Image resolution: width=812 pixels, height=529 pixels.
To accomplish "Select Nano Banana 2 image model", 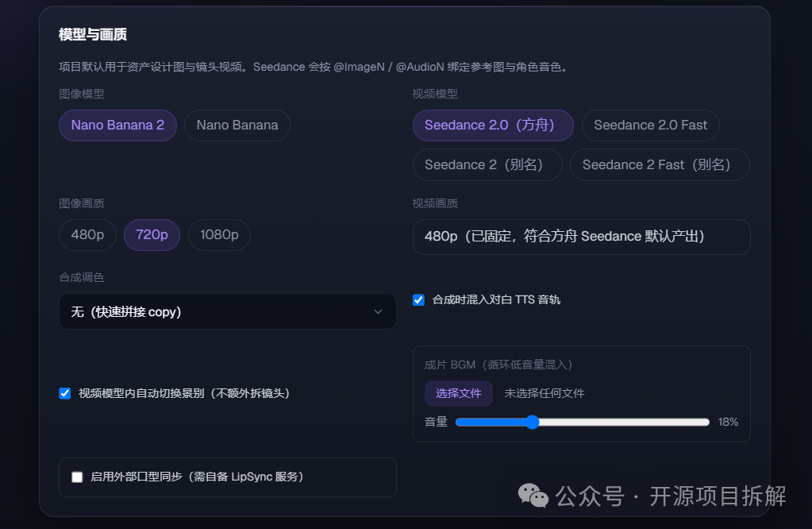I will coord(117,125).
